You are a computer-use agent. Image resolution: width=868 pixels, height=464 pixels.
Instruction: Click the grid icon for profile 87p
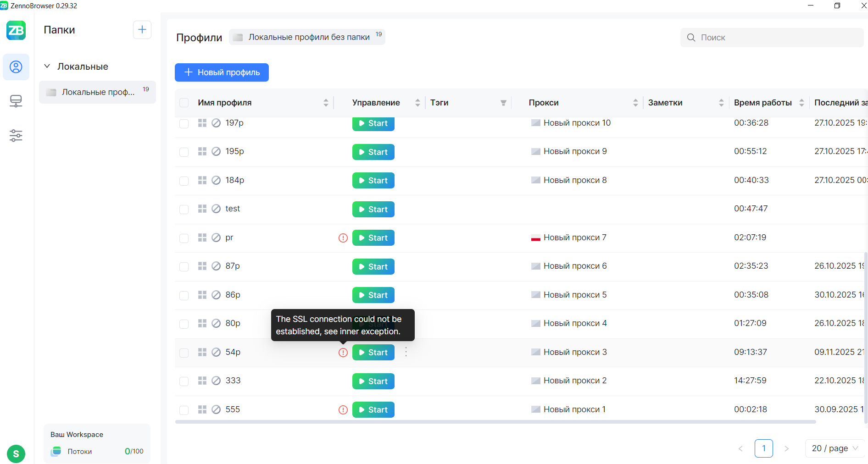pos(202,266)
